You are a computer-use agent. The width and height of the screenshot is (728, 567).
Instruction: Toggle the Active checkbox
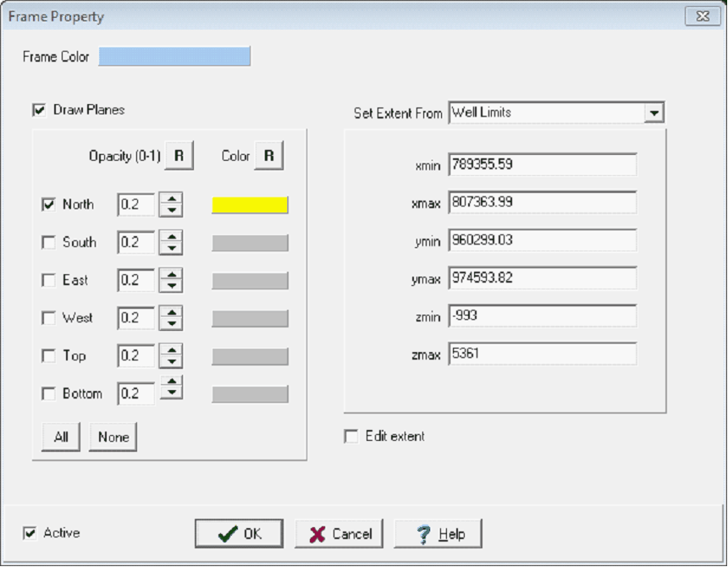(30, 533)
